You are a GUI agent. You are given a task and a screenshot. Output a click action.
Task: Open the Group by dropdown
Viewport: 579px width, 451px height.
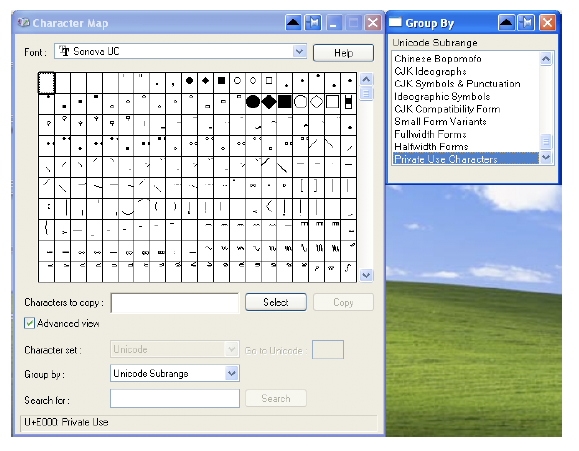click(x=232, y=373)
